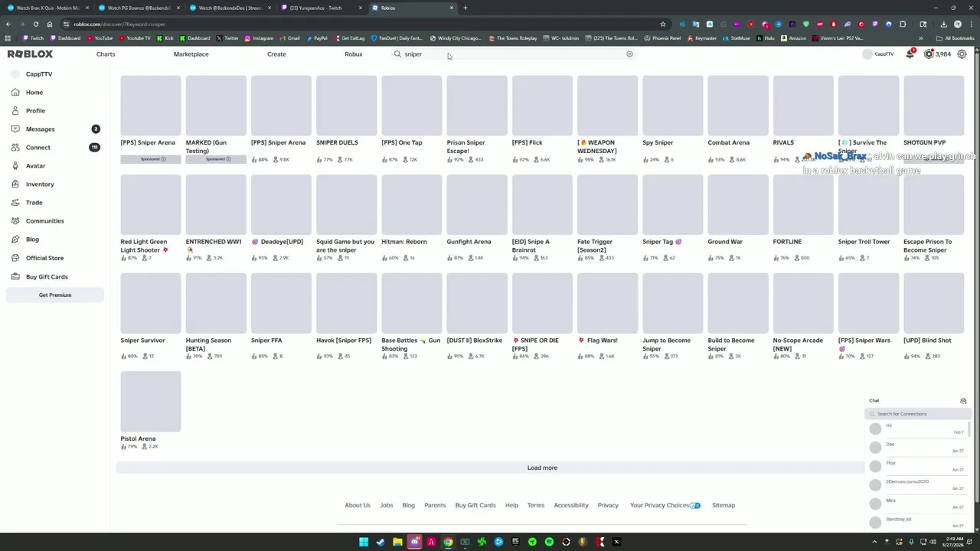
Task: Click the browser home button
Action: [50, 24]
